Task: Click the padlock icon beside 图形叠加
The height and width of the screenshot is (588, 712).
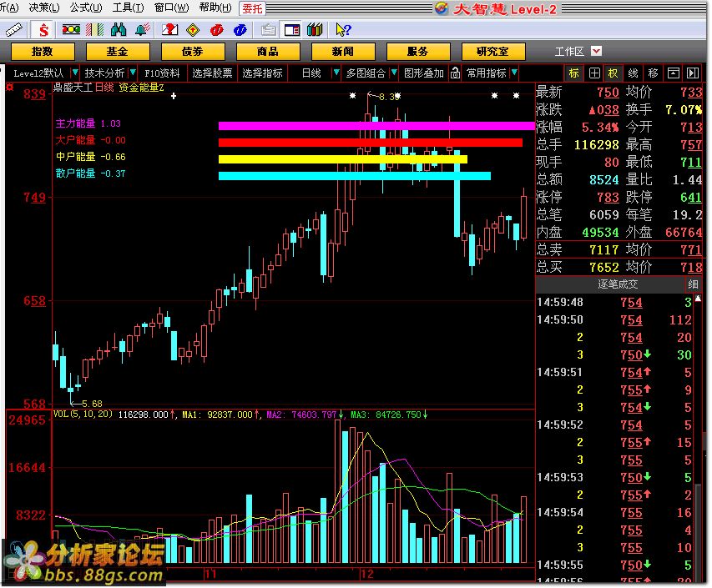Action: point(455,73)
